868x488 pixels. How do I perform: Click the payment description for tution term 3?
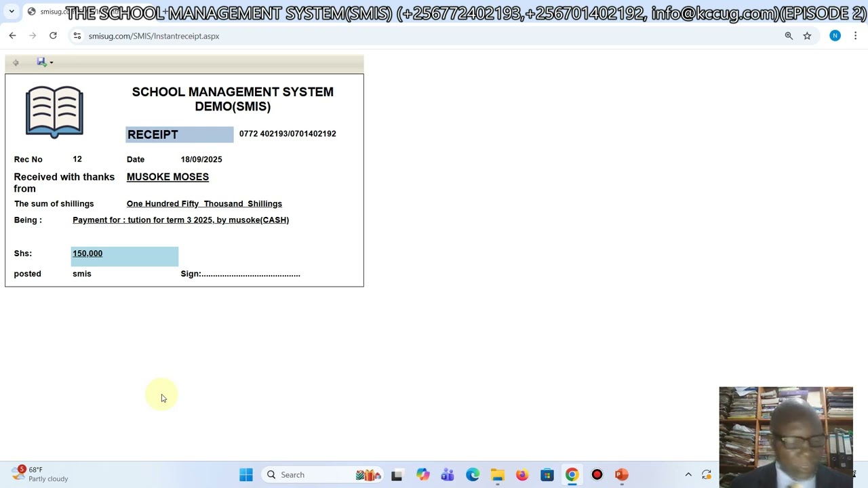[180, 220]
